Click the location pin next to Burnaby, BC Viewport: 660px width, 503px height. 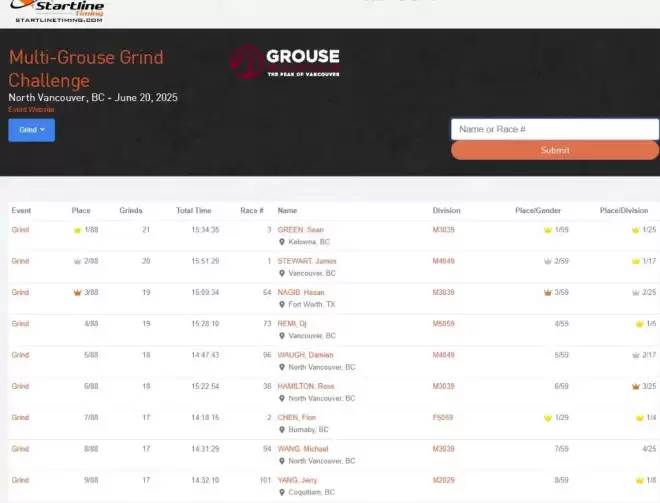click(x=282, y=430)
